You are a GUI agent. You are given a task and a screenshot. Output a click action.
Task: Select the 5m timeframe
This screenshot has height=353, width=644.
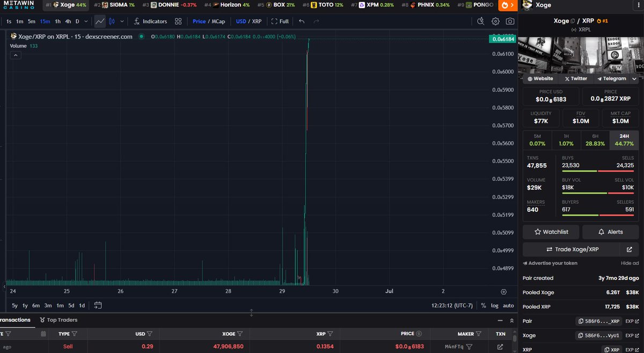32,21
